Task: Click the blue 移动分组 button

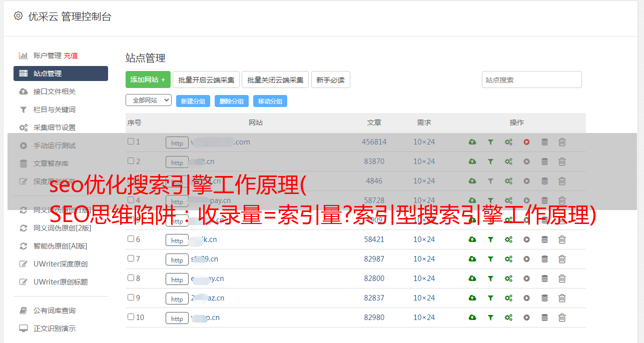Action: point(270,101)
